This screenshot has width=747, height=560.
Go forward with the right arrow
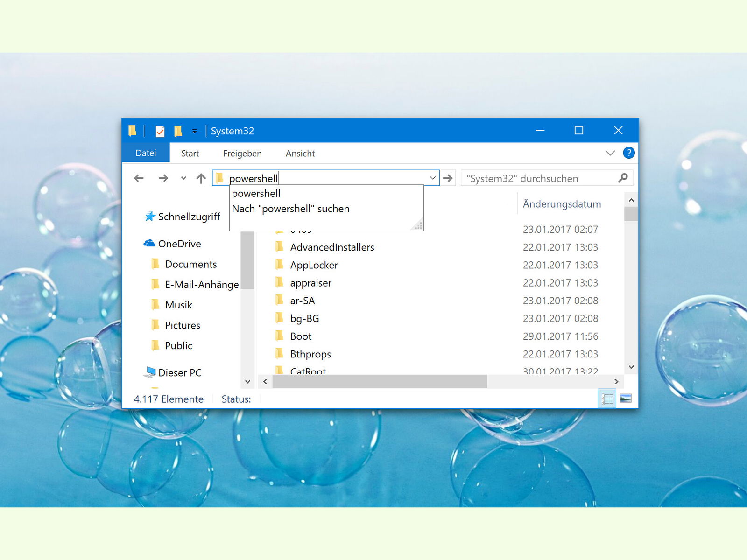tap(163, 178)
